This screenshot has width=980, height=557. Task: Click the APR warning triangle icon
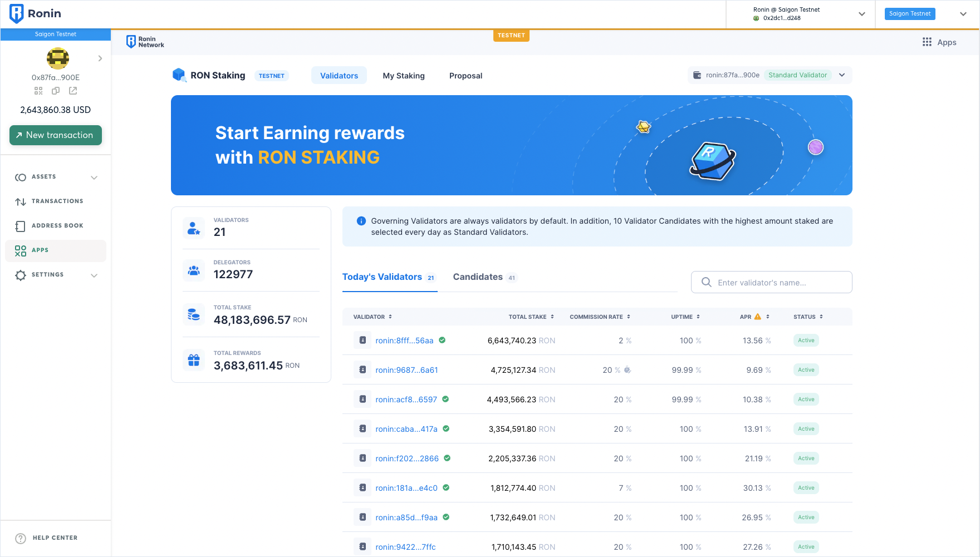(x=757, y=317)
